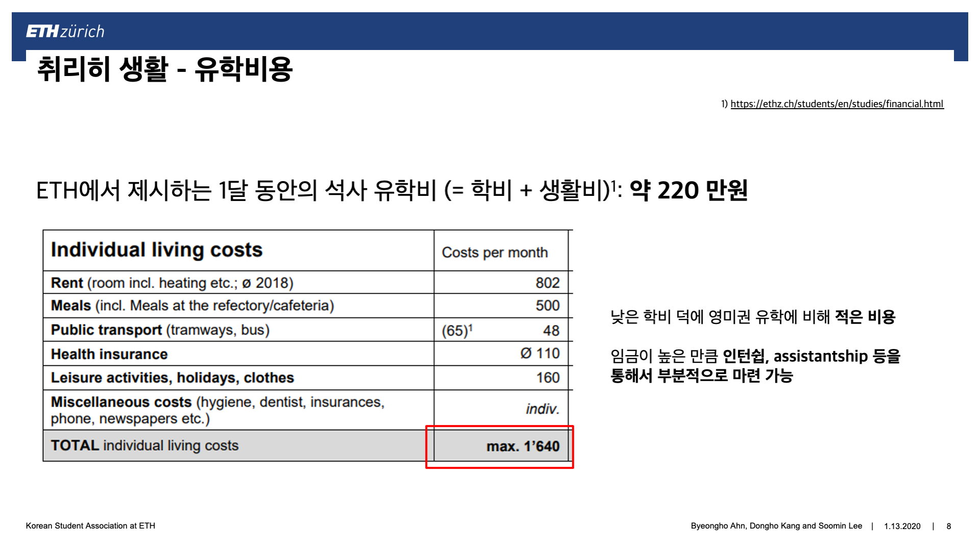Select the slide title 취리히 생활 - 유학비용
The height and width of the screenshot is (551, 980).
tap(165, 69)
